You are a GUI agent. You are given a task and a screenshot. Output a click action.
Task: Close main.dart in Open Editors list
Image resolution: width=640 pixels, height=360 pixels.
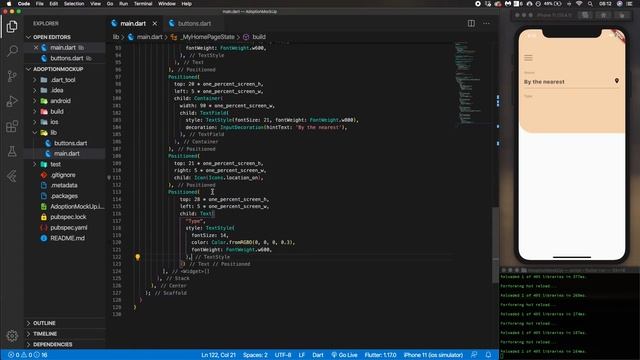[x=36, y=48]
